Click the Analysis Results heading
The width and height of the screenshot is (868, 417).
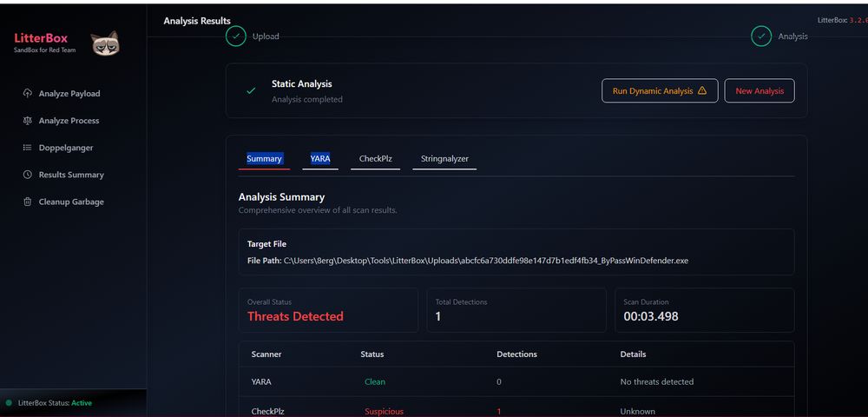[x=197, y=21]
